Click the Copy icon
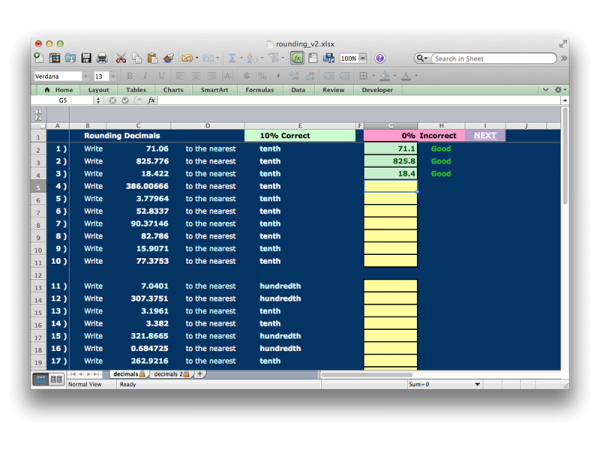The height and width of the screenshot is (450, 600). pos(137,58)
